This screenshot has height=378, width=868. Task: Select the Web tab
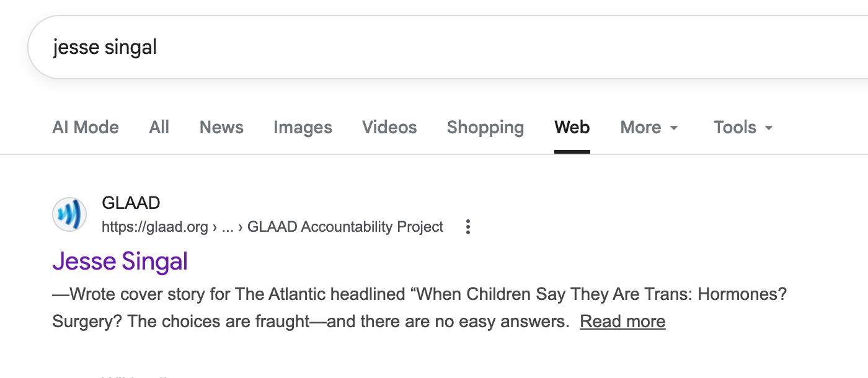572,128
